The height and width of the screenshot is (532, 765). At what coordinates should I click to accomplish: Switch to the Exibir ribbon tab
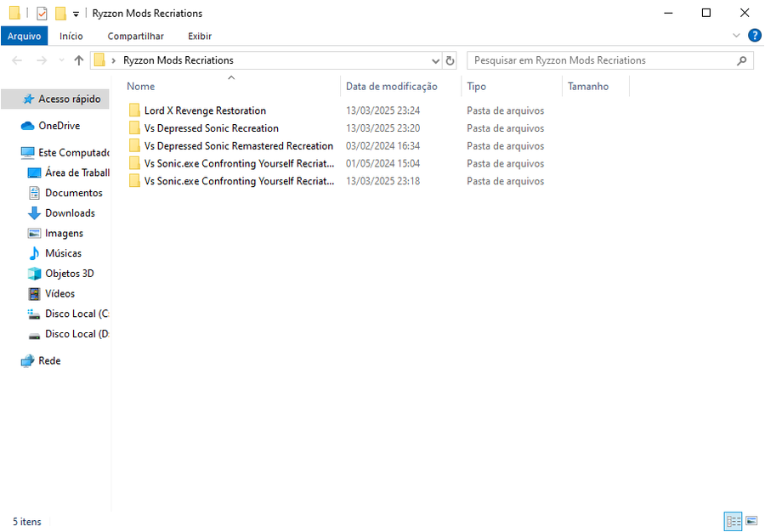[200, 36]
